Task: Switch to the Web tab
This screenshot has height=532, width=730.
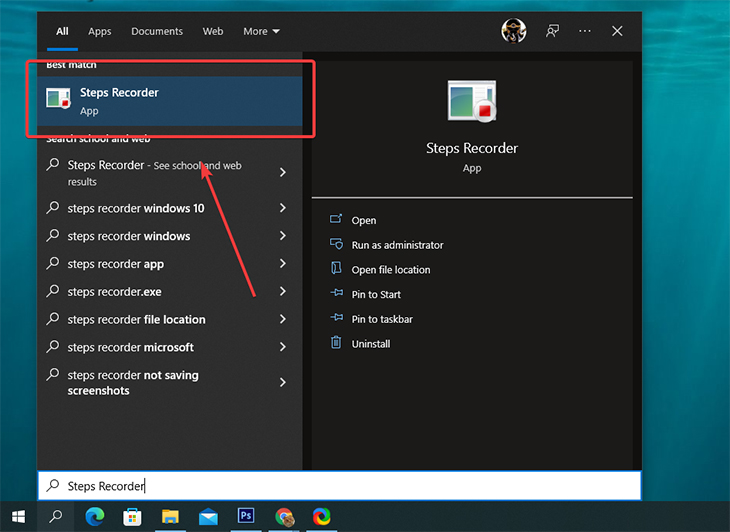Action: pos(213,31)
